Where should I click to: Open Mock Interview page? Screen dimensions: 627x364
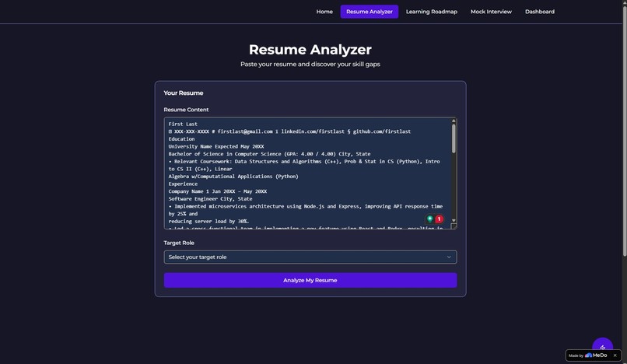click(x=491, y=12)
